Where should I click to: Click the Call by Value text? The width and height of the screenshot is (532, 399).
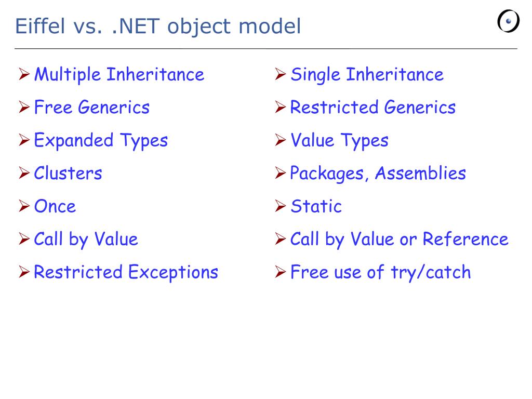tap(86, 239)
